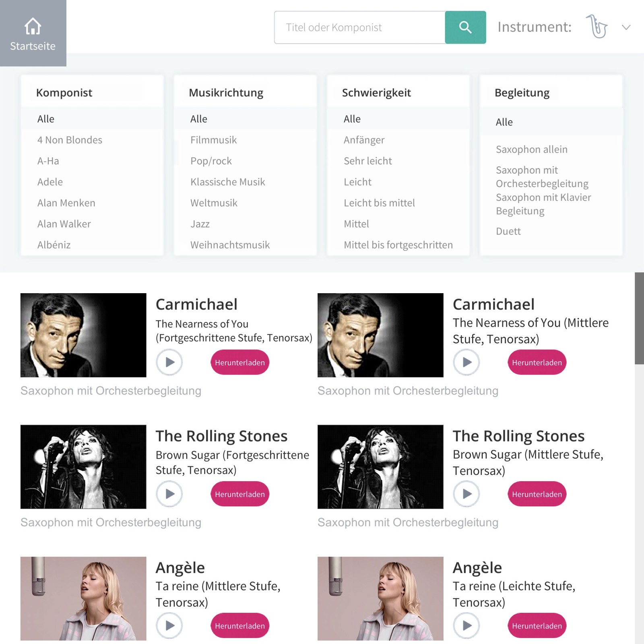Image resolution: width=644 pixels, height=644 pixels.
Task: Download Nearness of You Fortgeschrittene Stufe
Action: click(x=240, y=362)
